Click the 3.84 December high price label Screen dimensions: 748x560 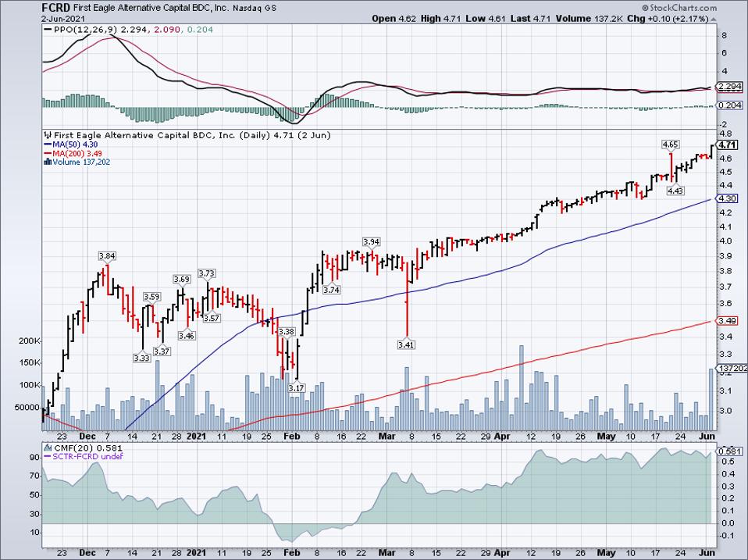(107, 256)
